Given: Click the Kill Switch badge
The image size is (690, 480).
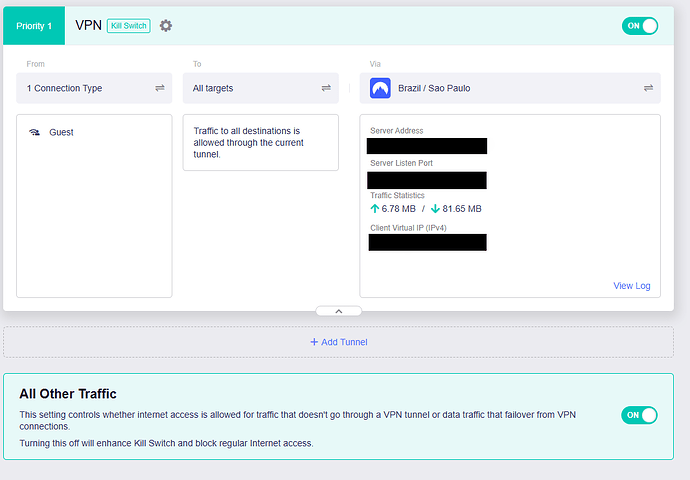Looking at the screenshot, I should pos(128,26).
